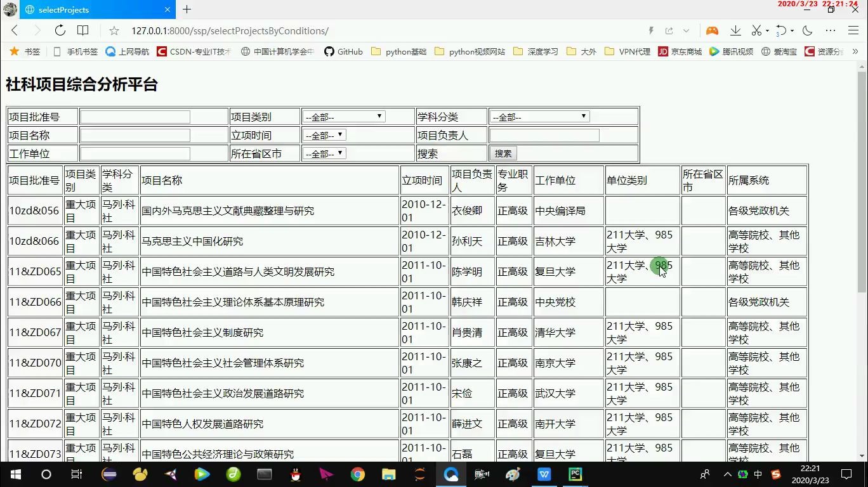Image resolution: width=868 pixels, height=487 pixels.
Task: Open the GitHub bookmark
Action: 343,52
